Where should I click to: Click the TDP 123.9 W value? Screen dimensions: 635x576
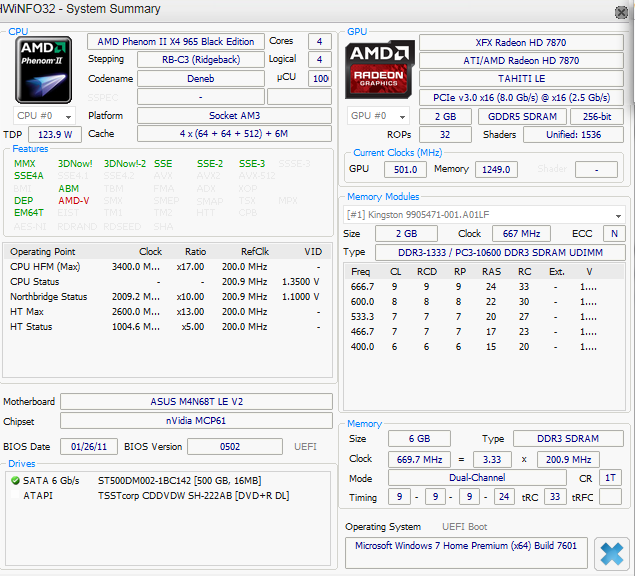point(55,134)
